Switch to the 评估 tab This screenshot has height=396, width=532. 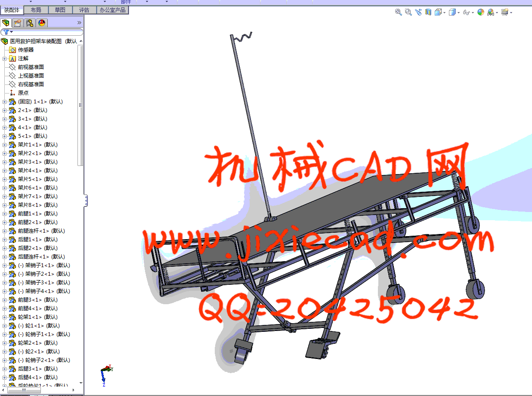[x=84, y=10]
